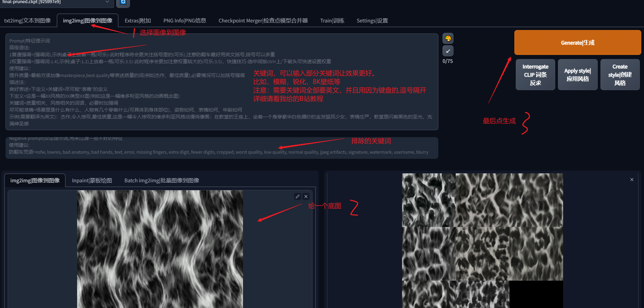Open the final-pruned.ckpt checkpoint dropdown
Viewport: 644px width, 308px height.
(55, 2)
